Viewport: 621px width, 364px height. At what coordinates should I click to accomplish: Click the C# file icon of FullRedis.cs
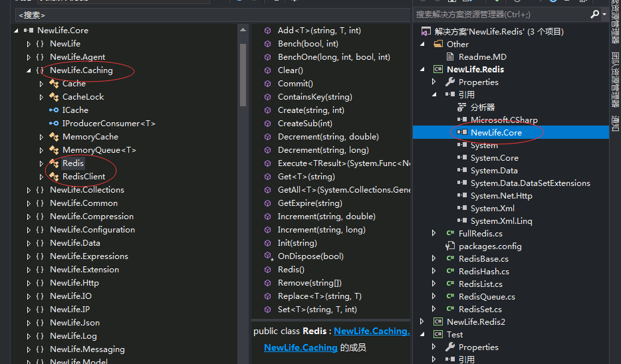click(450, 234)
